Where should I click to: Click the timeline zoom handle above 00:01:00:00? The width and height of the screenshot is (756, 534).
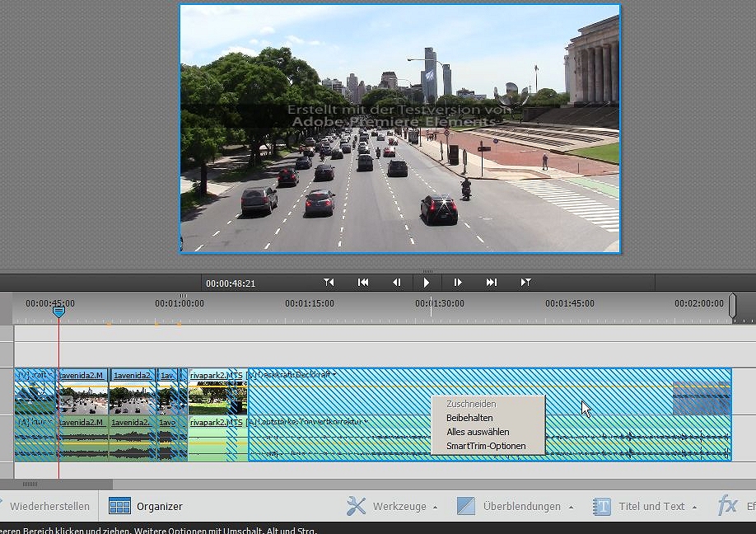[x=183, y=295]
